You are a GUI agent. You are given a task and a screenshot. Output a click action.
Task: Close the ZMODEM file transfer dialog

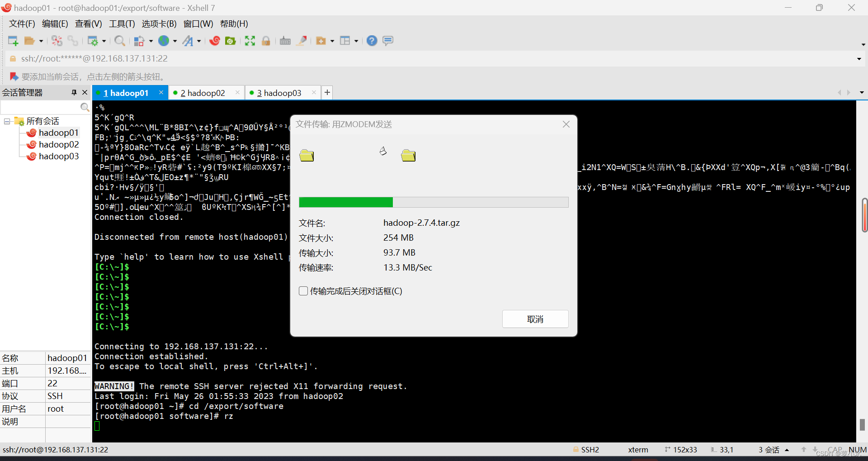pyautogui.click(x=566, y=124)
